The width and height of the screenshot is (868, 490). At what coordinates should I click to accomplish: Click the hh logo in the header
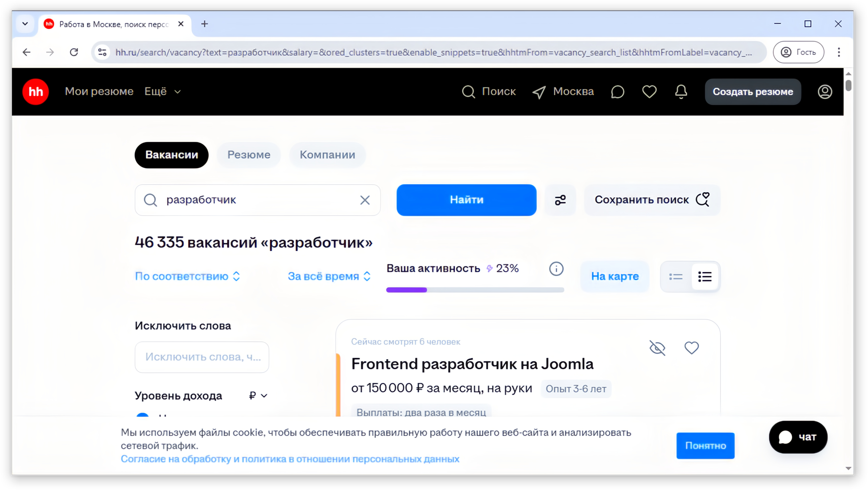(x=35, y=92)
